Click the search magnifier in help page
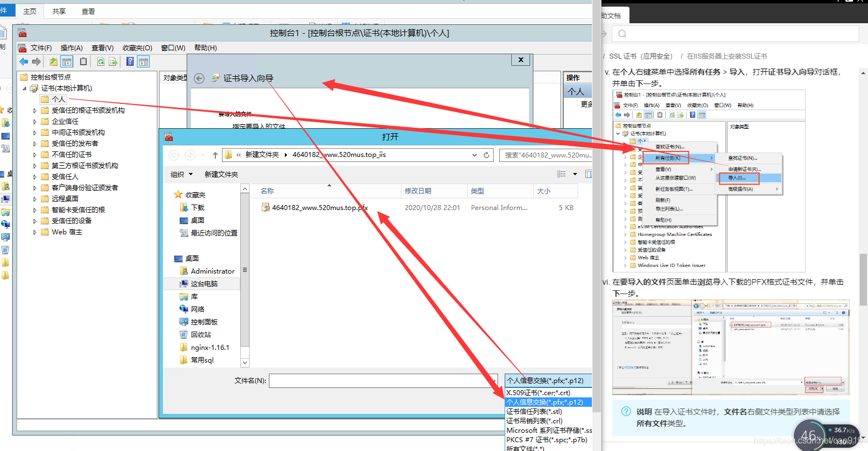868x451 pixels. 622,34
